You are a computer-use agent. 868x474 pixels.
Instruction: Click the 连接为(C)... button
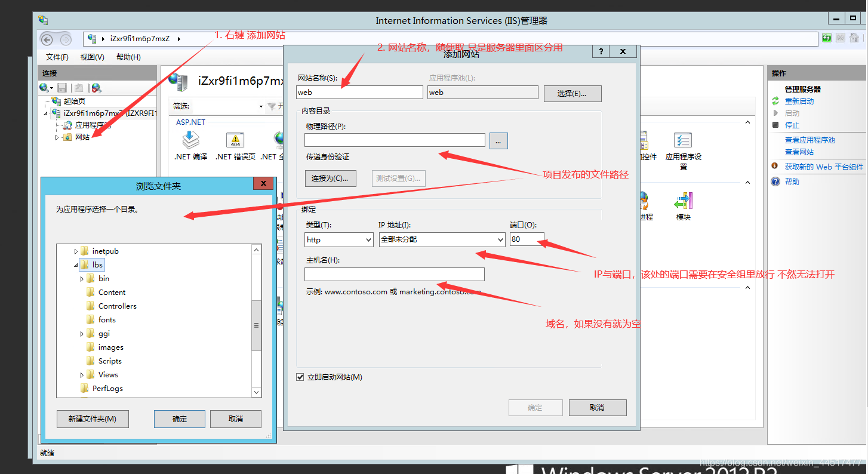[x=330, y=178]
